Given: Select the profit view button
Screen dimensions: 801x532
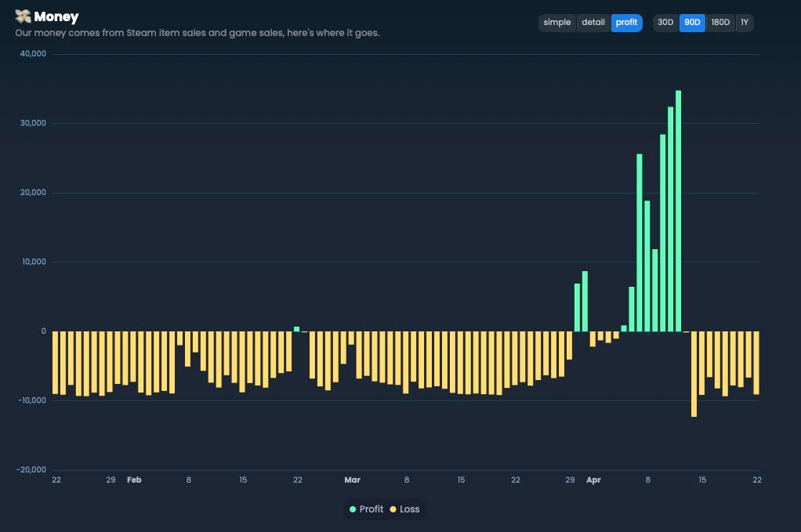Looking at the screenshot, I should coord(626,23).
